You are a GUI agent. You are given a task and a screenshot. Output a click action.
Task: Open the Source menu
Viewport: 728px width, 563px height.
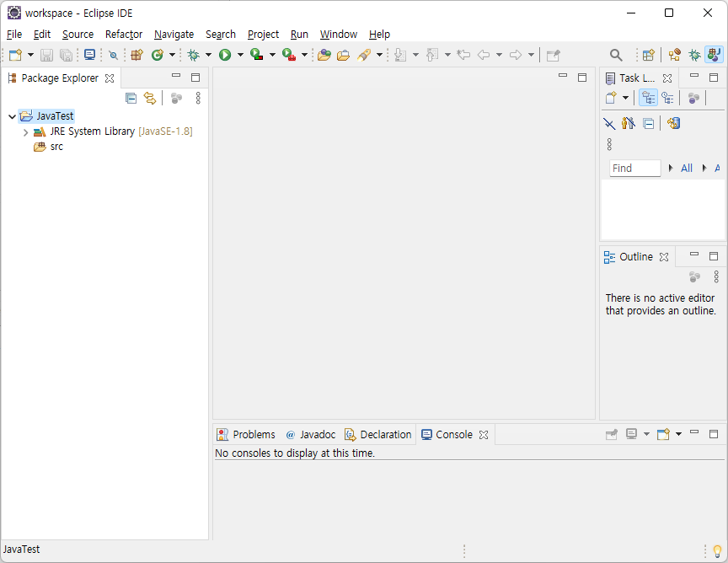click(x=78, y=35)
